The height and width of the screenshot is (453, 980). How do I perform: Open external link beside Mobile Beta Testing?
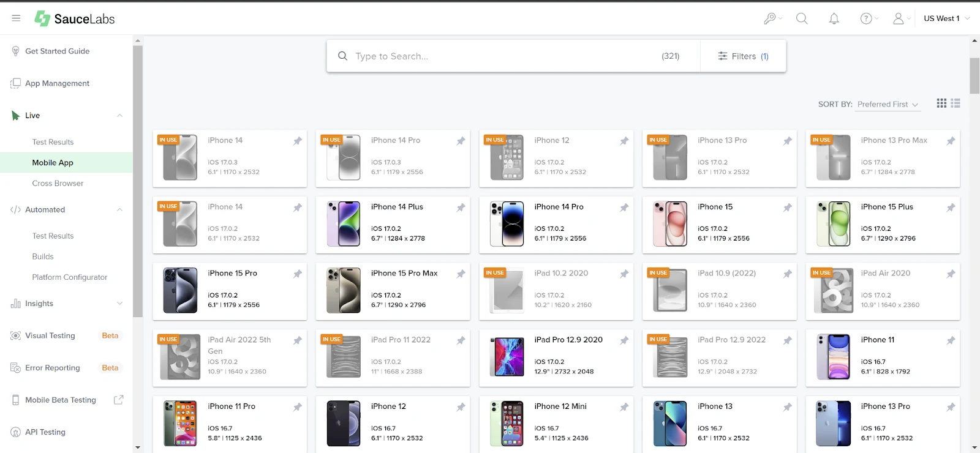tap(119, 400)
